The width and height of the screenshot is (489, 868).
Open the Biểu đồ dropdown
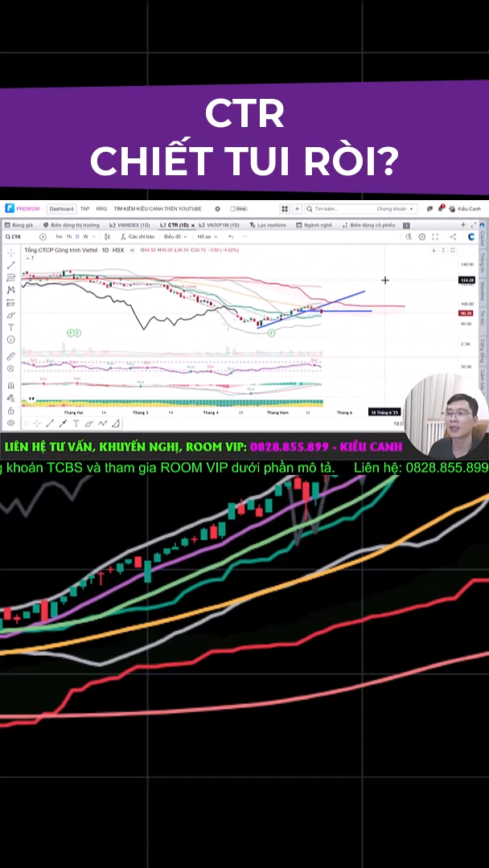pyautogui.click(x=175, y=236)
